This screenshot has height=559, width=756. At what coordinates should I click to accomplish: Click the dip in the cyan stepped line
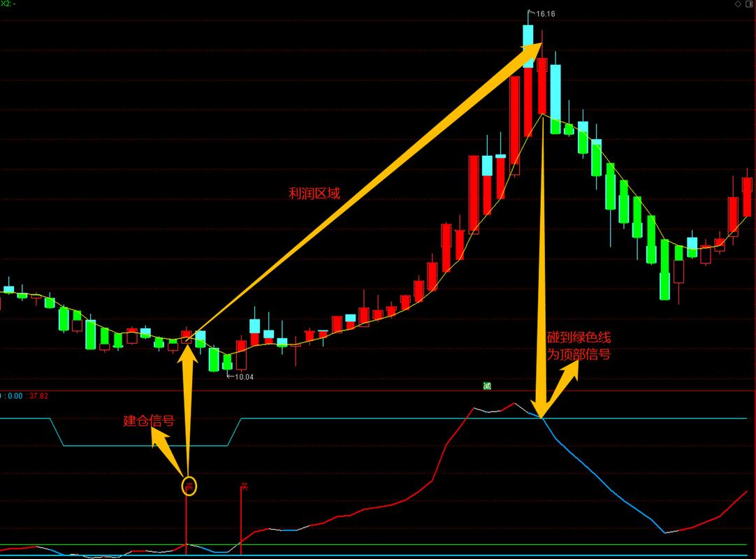[x=145, y=444]
